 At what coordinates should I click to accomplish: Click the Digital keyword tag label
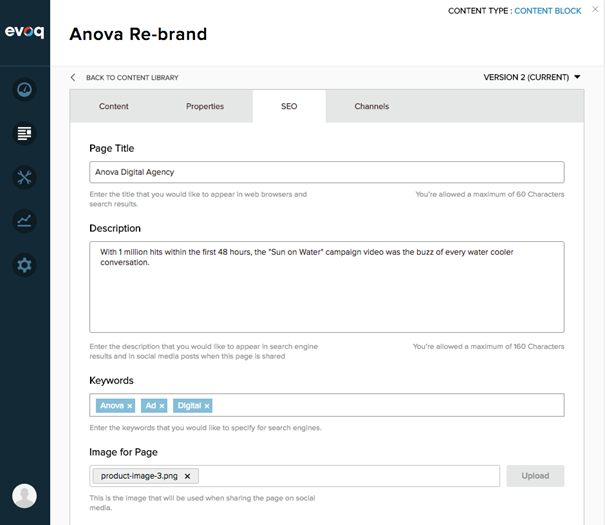pos(189,406)
